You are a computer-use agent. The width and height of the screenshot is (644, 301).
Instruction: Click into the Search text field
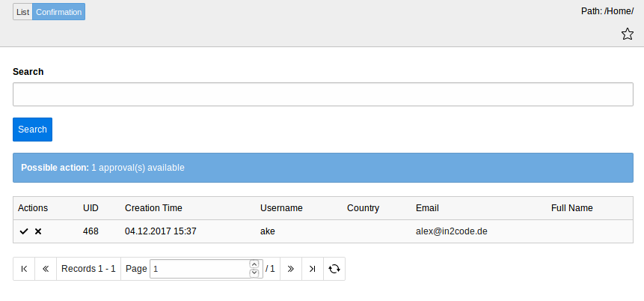(323, 94)
